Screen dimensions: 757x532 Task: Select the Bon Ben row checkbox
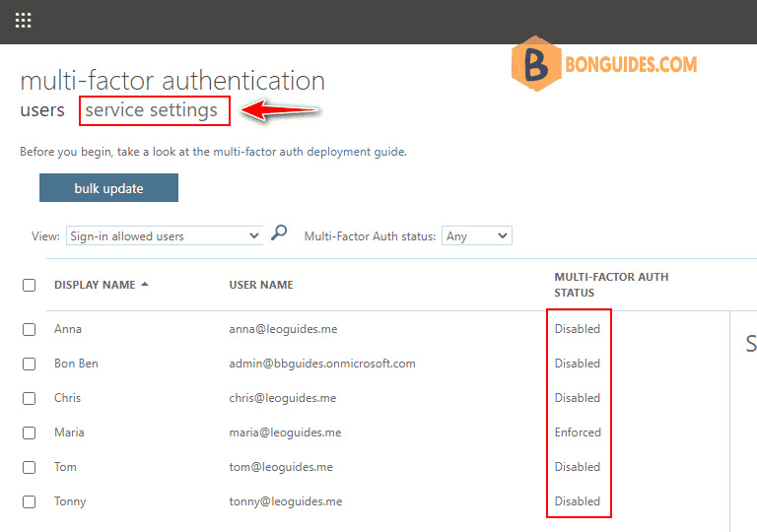coord(30,364)
